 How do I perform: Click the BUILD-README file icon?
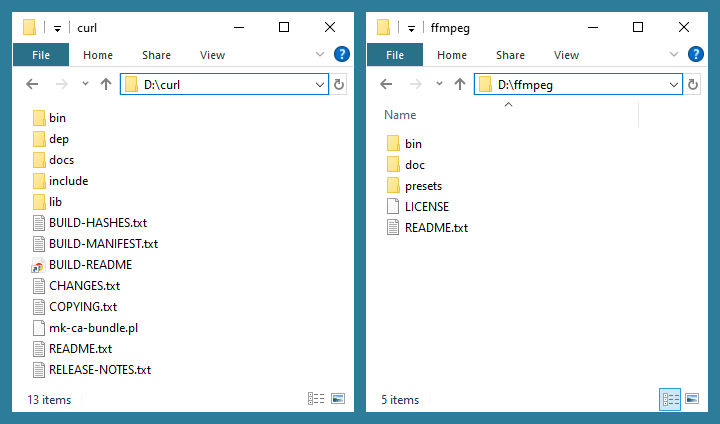click(x=38, y=265)
